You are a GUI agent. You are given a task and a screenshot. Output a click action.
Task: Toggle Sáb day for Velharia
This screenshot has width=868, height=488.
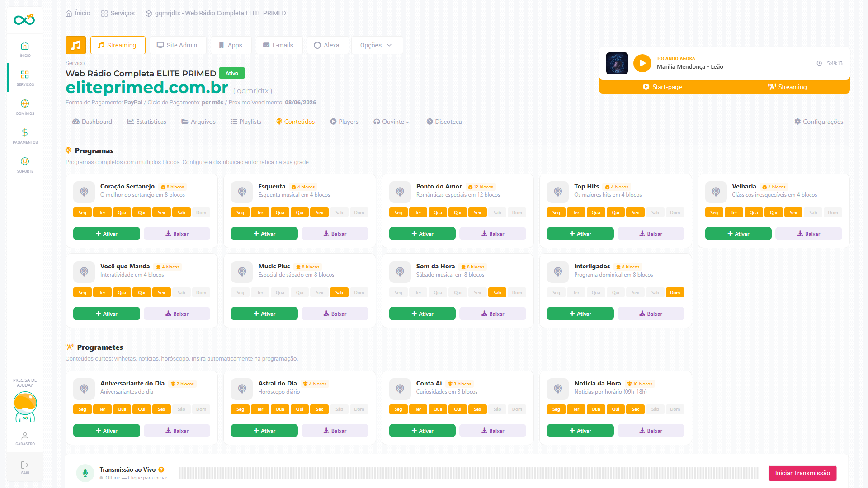pyautogui.click(x=813, y=213)
